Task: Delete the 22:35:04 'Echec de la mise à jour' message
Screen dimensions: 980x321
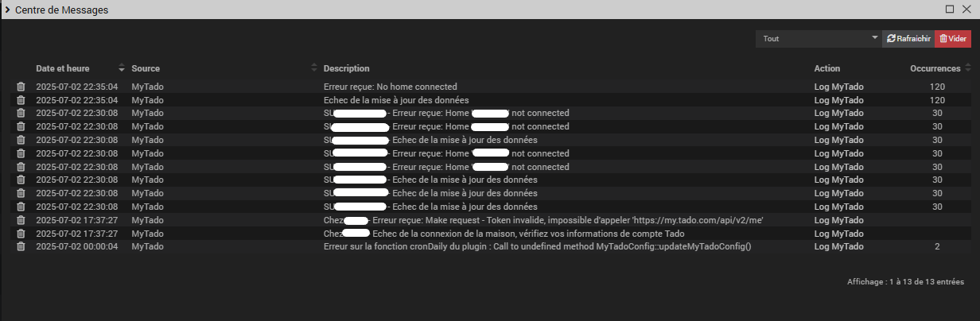Action: (21, 100)
